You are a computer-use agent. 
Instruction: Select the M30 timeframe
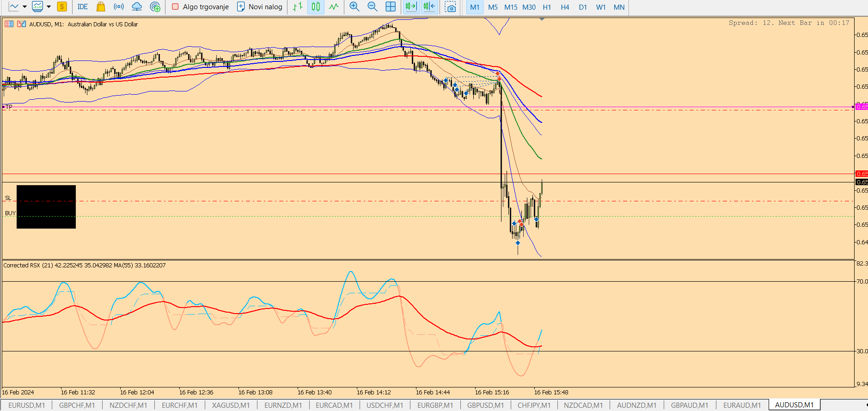[x=529, y=7]
